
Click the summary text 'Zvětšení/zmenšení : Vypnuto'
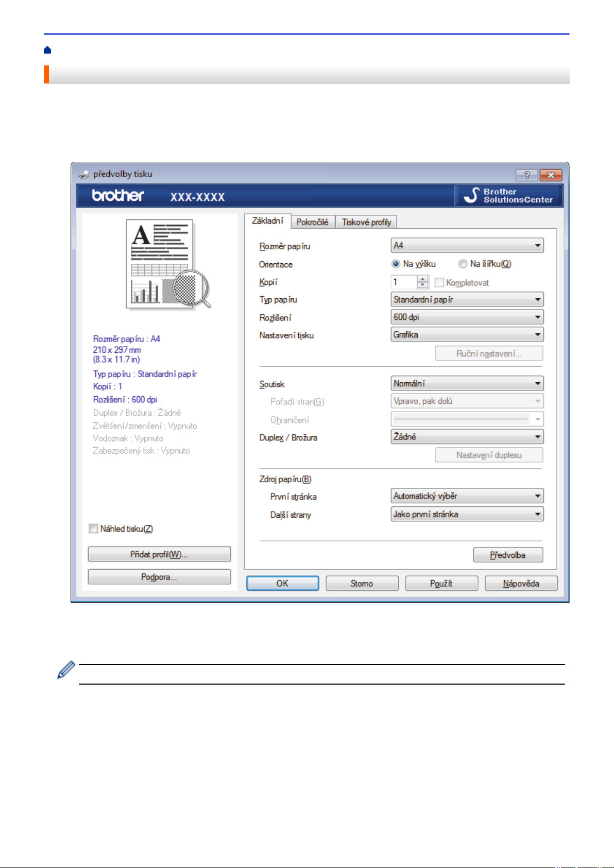tap(145, 426)
